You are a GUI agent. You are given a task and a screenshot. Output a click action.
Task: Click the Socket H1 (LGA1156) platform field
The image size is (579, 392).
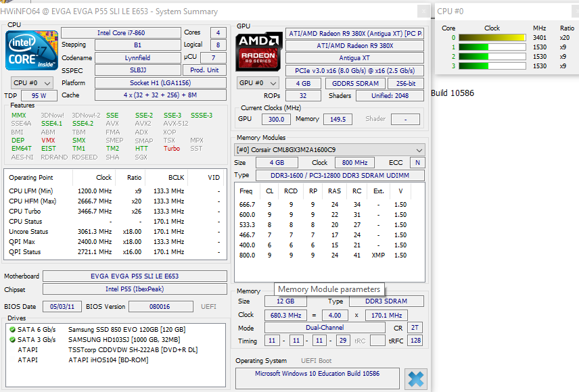pos(160,82)
